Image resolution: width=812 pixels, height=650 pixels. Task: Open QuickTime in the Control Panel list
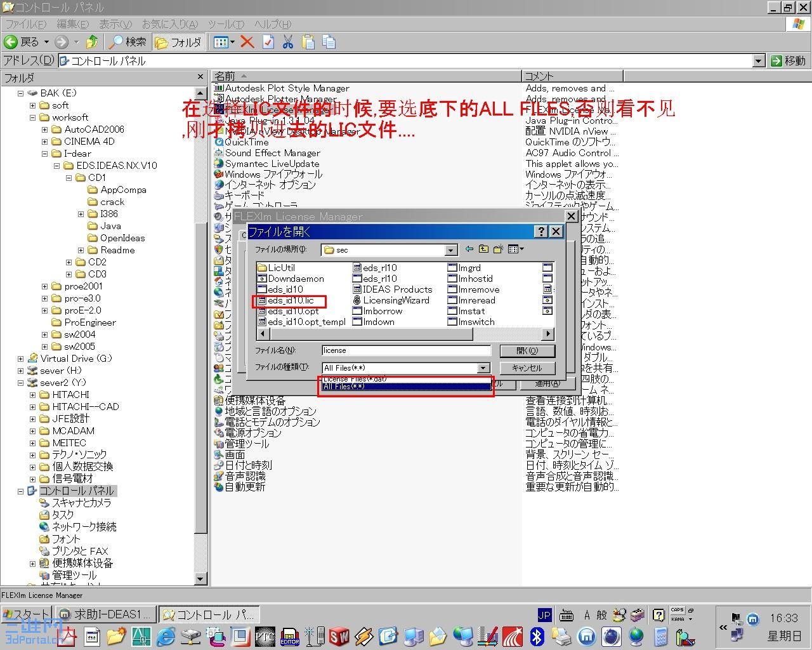242,142
